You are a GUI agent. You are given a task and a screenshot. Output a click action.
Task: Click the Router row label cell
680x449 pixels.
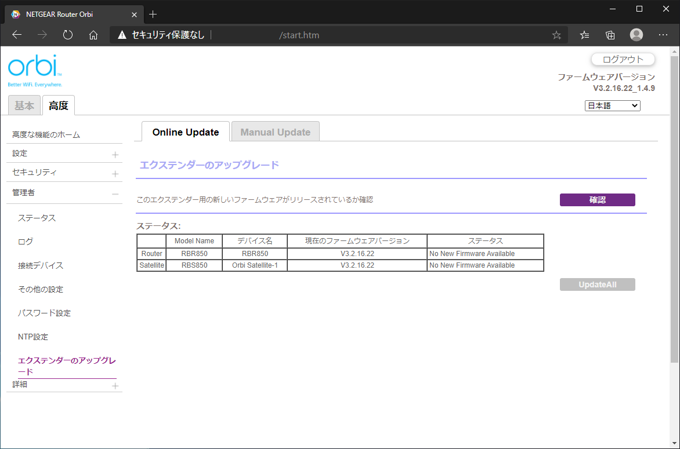(151, 253)
